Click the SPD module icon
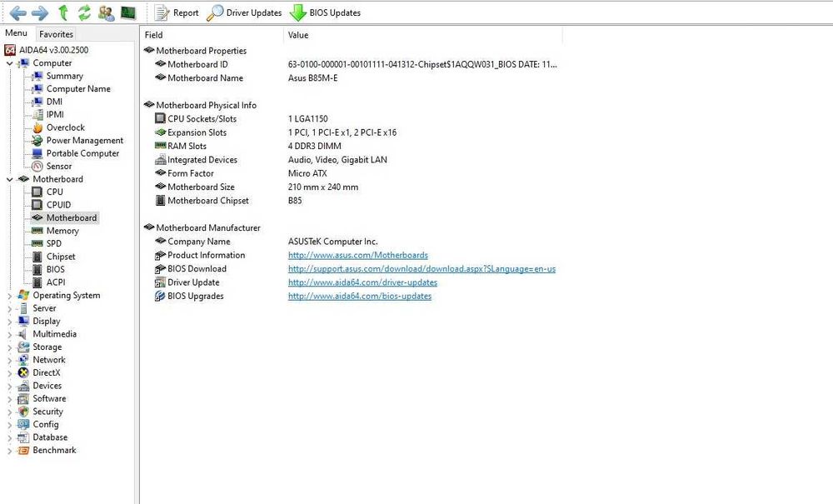 point(37,243)
